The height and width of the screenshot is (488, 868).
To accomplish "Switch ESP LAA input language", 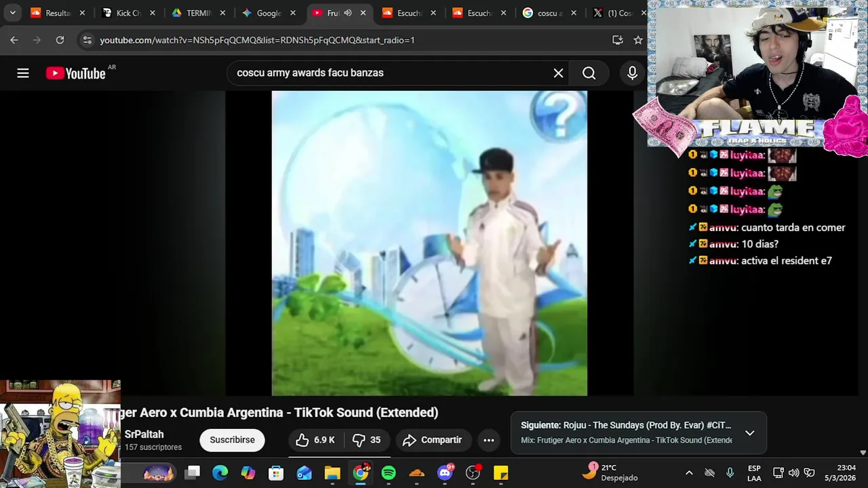I will tap(754, 473).
